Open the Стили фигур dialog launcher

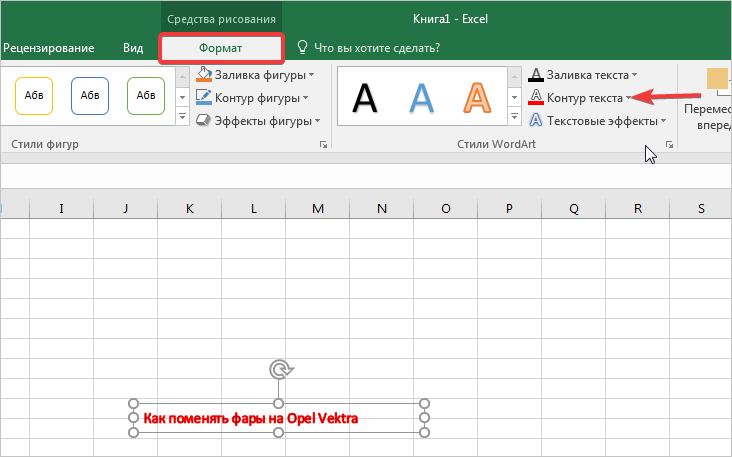324,145
